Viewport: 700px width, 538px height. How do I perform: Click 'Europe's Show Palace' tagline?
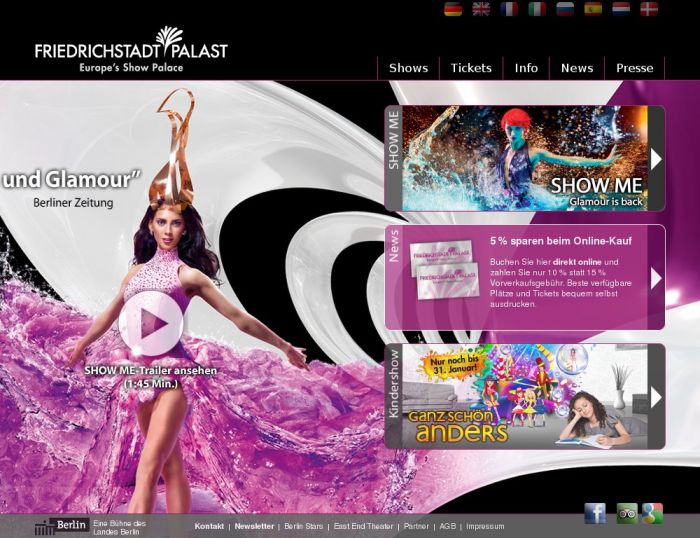point(131,68)
